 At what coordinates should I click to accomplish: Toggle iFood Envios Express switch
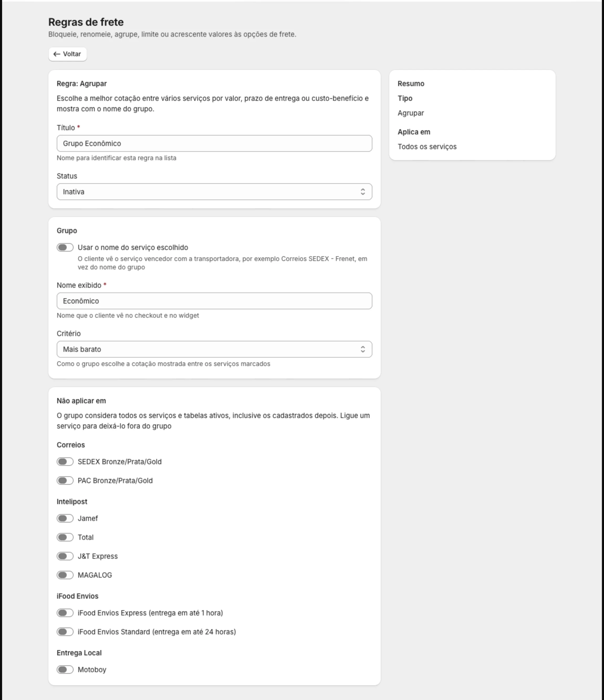pyautogui.click(x=65, y=613)
